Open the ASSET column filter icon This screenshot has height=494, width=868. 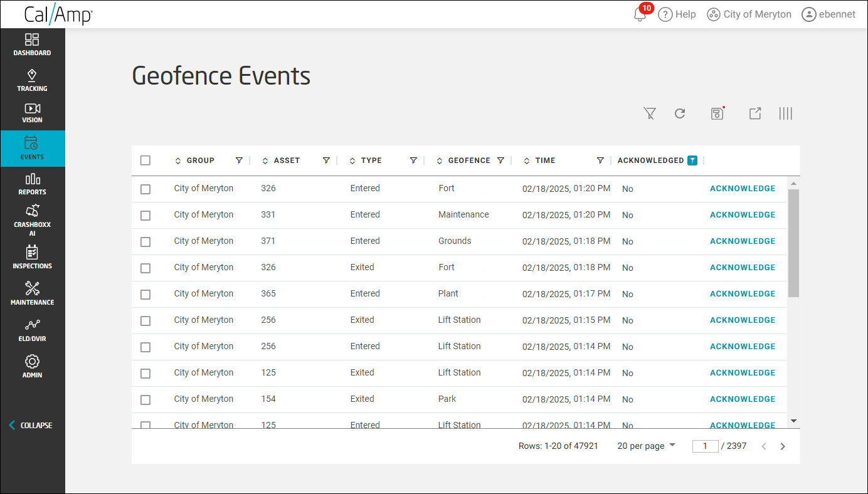click(x=326, y=160)
